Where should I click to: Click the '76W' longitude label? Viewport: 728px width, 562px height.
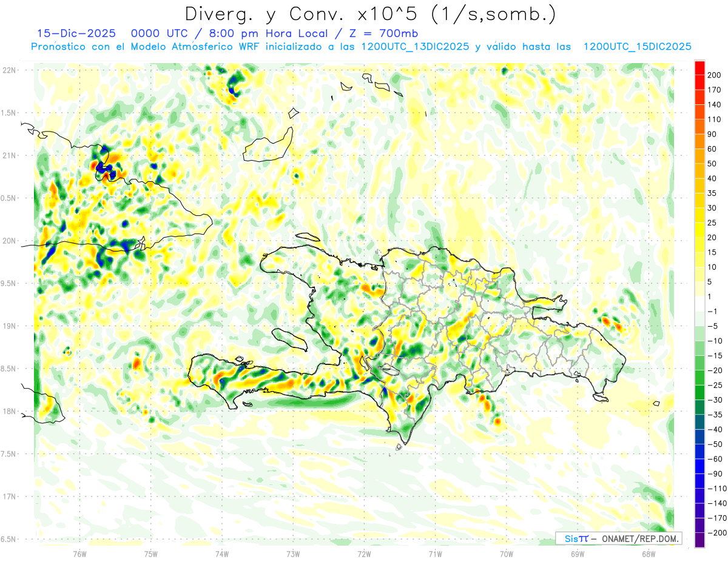point(79,553)
